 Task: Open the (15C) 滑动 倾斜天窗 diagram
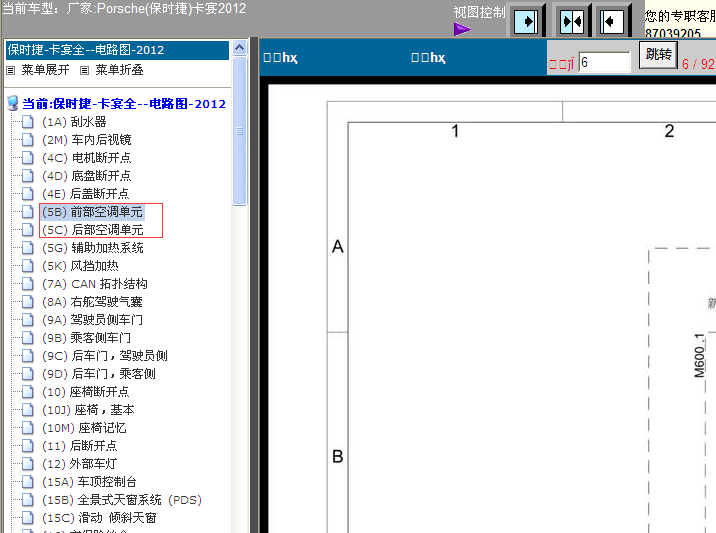(99, 518)
